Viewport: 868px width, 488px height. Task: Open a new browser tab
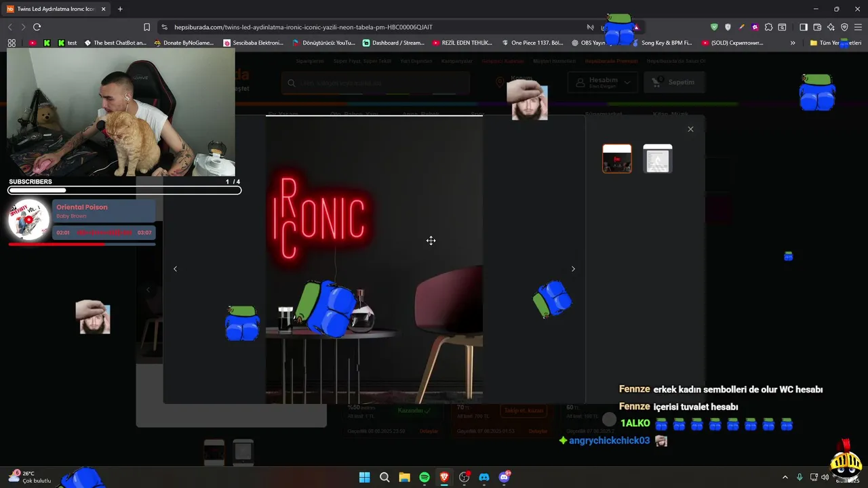pyautogui.click(x=120, y=9)
